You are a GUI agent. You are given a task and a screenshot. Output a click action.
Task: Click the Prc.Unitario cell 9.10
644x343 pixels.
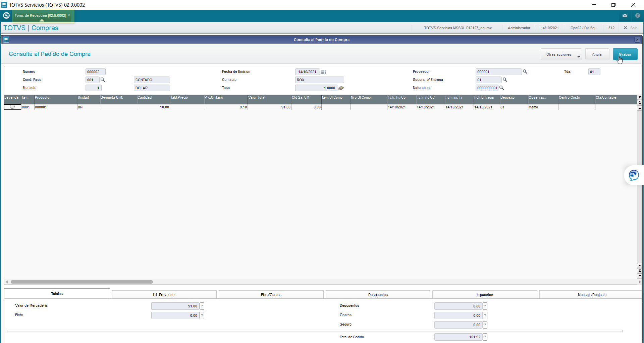point(226,107)
